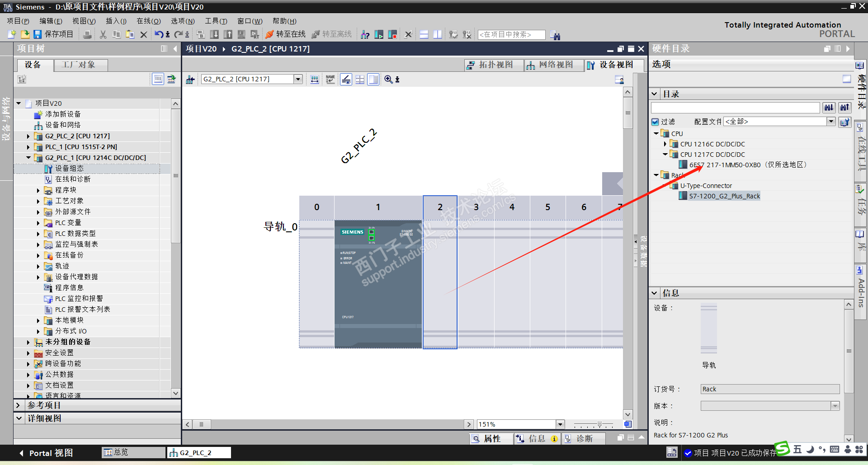Click the 保存项目 save project button

coord(53,34)
